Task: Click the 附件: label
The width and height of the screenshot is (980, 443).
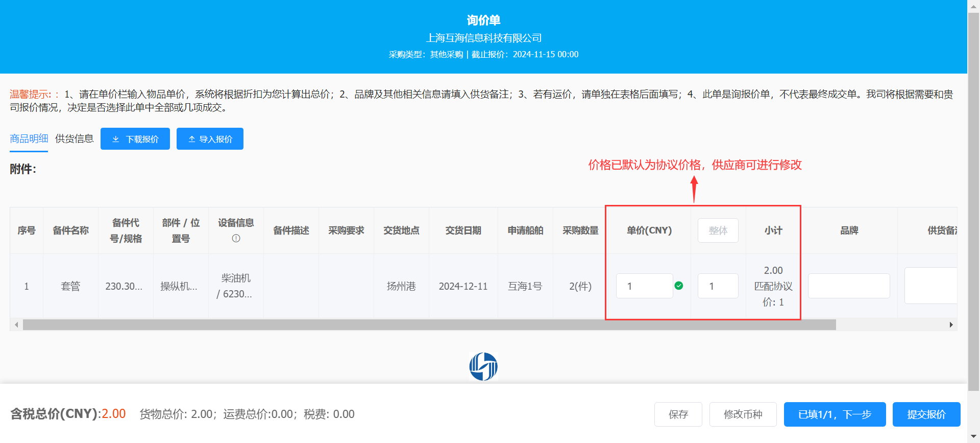Action: point(23,169)
